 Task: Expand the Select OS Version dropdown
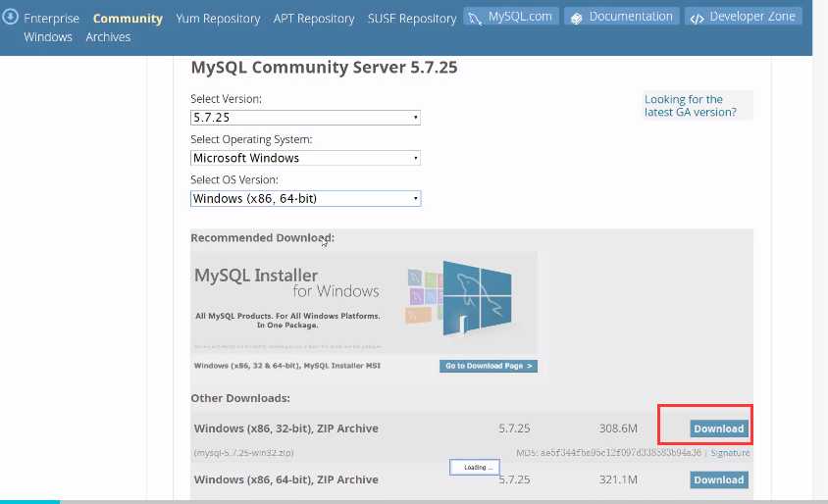pyautogui.click(x=305, y=198)
